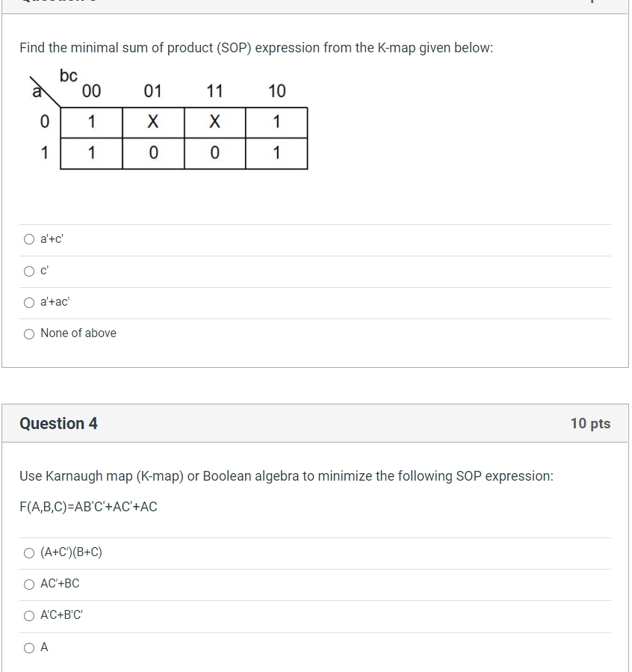Click the F(A,B,C) expression text
The width and height of the screenshot is (632, 672).
point(89,506)
